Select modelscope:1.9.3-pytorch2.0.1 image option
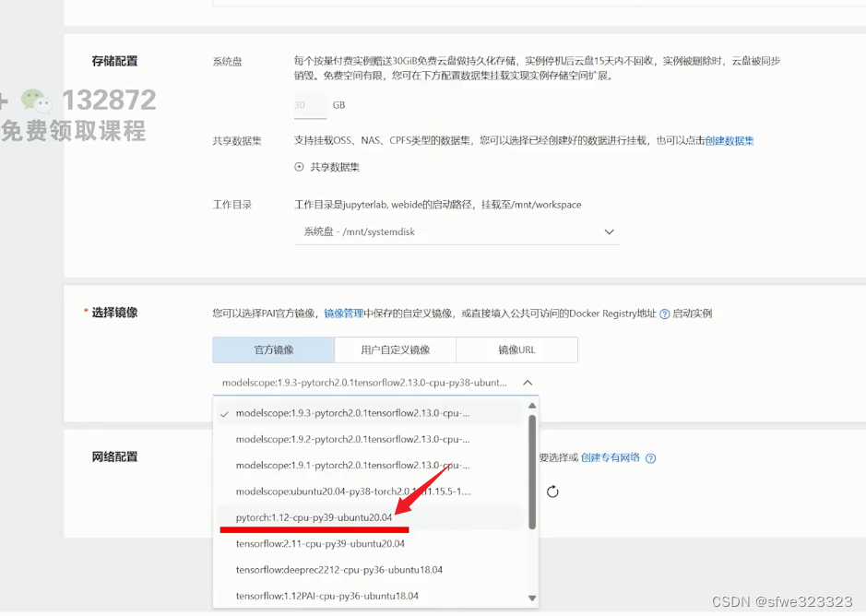This screenshot has height=616, width=866. [369, 413]
